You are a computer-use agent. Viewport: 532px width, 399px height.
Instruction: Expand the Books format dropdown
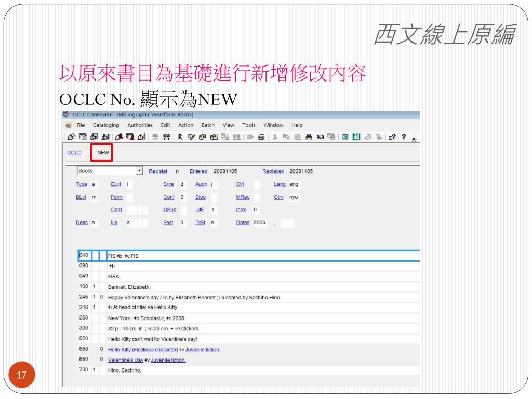[139, 170]
